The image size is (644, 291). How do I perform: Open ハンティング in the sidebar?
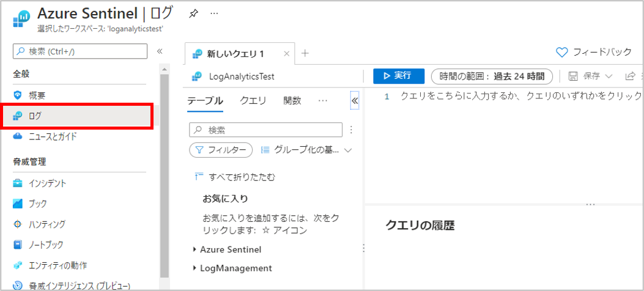(46, 224)
